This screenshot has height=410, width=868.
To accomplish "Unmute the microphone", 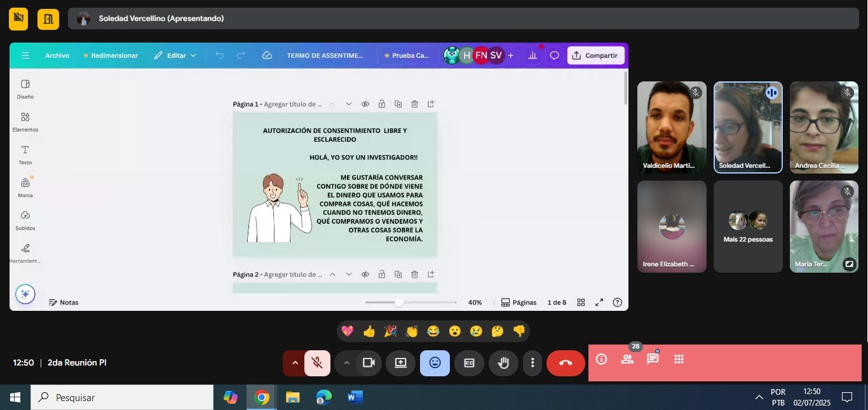I will point(317,363).
